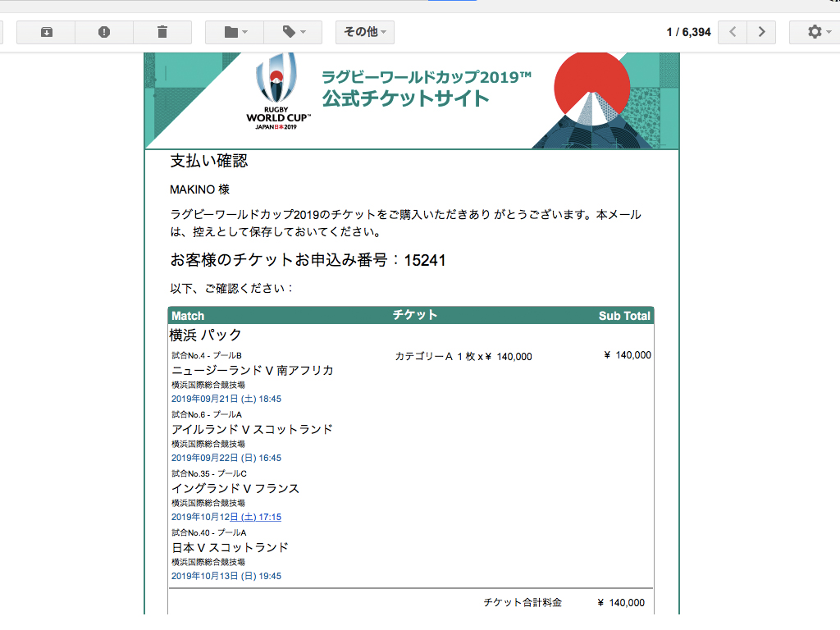This screenshot has height=630, width=840.
Task: Report this email as spam
Action: (x=104, y=32)
